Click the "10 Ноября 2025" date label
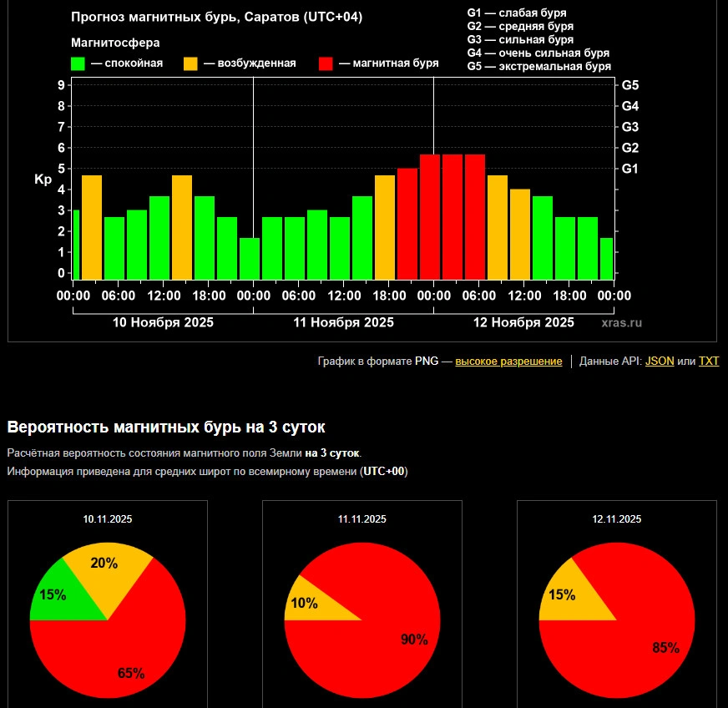728x708 pixels. click(x=163, y=322)
